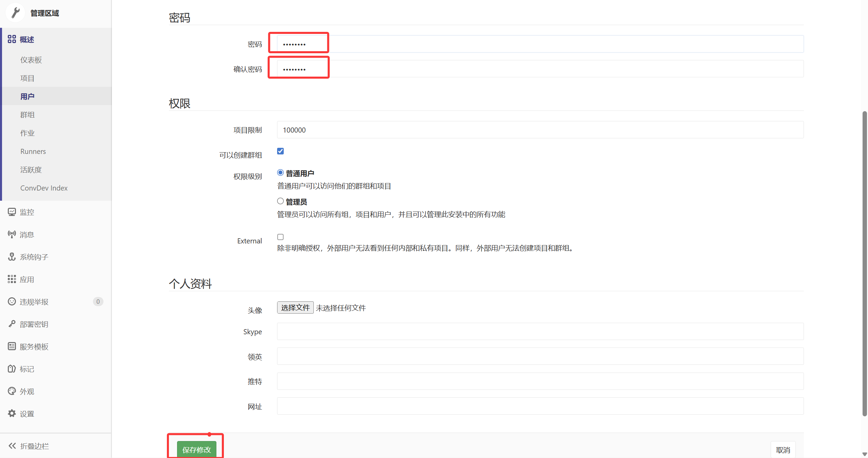Click the wrench admin area icon
This screenshot has width=868, height=458.
[16, 13]
